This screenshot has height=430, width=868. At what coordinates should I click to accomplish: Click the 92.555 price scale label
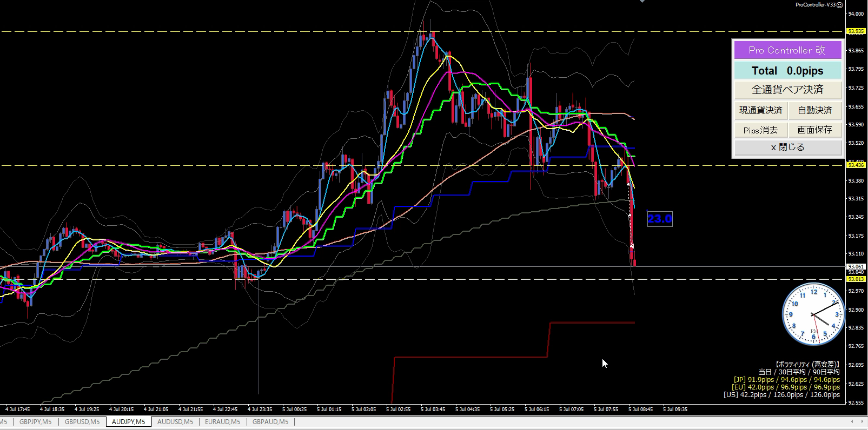(856, 402)
